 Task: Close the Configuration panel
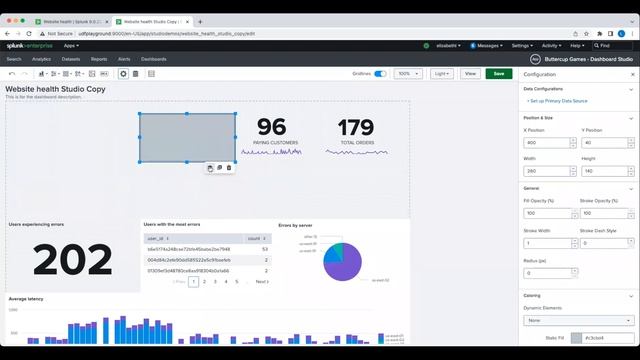pyautogui.click(x=633, y=75)
